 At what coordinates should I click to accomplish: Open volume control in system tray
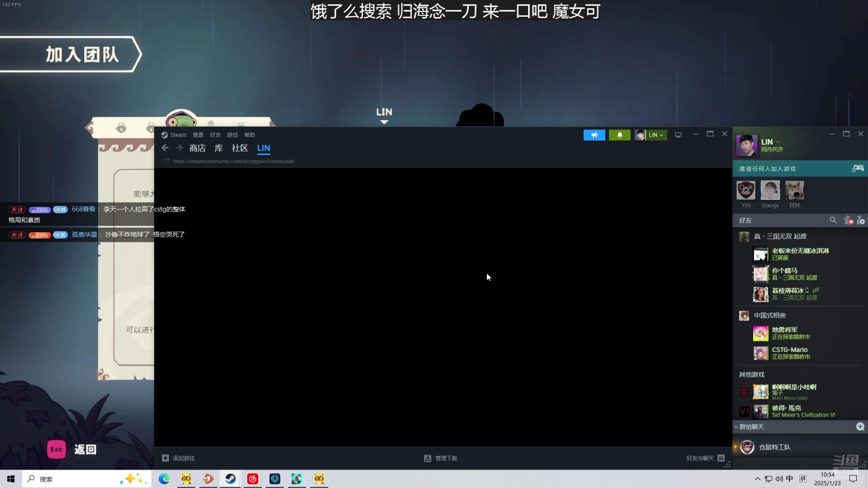coord(779,479)
